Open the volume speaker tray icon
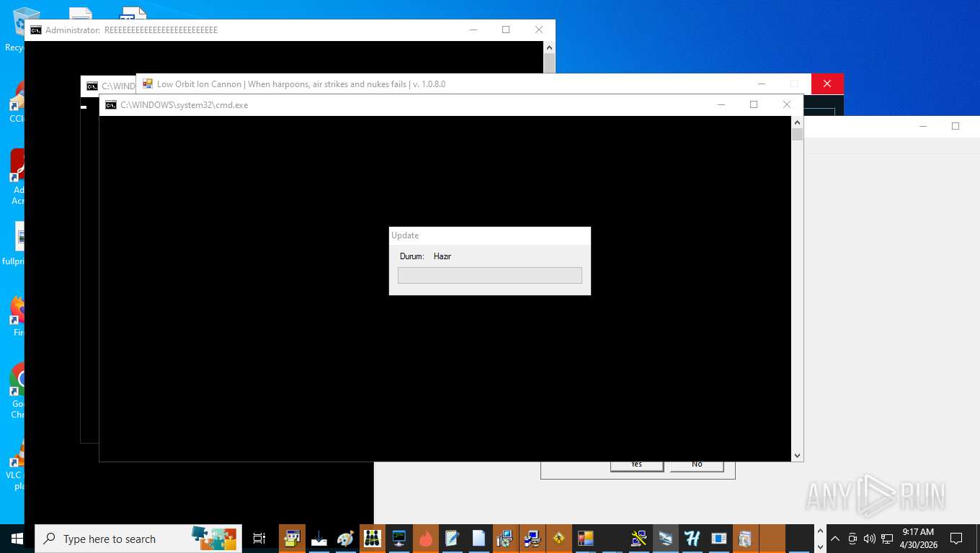The image size is (980, 553). [870, 539]
